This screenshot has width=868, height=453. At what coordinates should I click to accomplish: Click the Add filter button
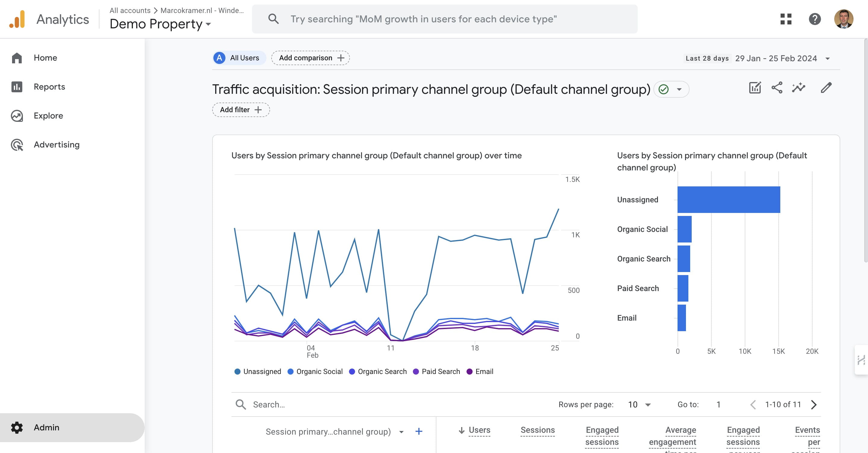pyautogui.click(x=241, y=110)
